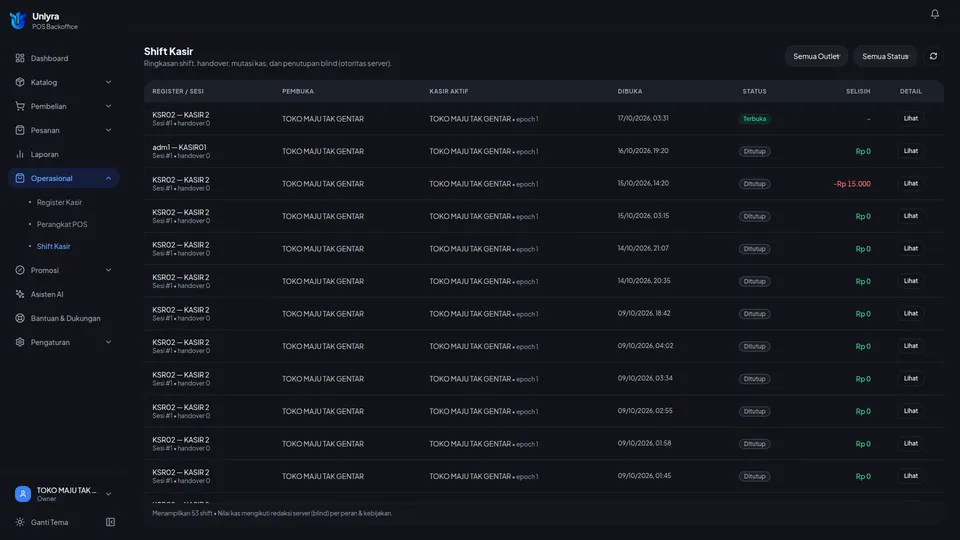The image size is (960, 540).
Task: Click Lihat for shift with -Rp 15.000 selisih
Action: click(910, 183)
